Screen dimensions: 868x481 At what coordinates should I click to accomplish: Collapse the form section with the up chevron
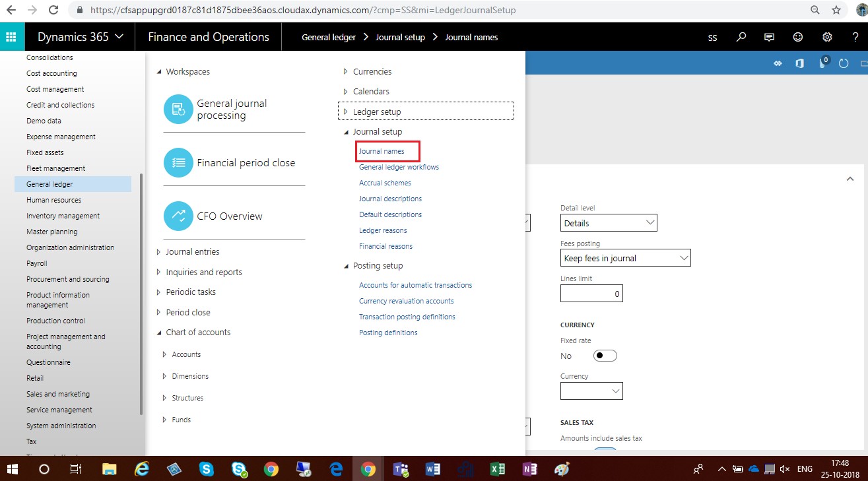click(850, 179)
